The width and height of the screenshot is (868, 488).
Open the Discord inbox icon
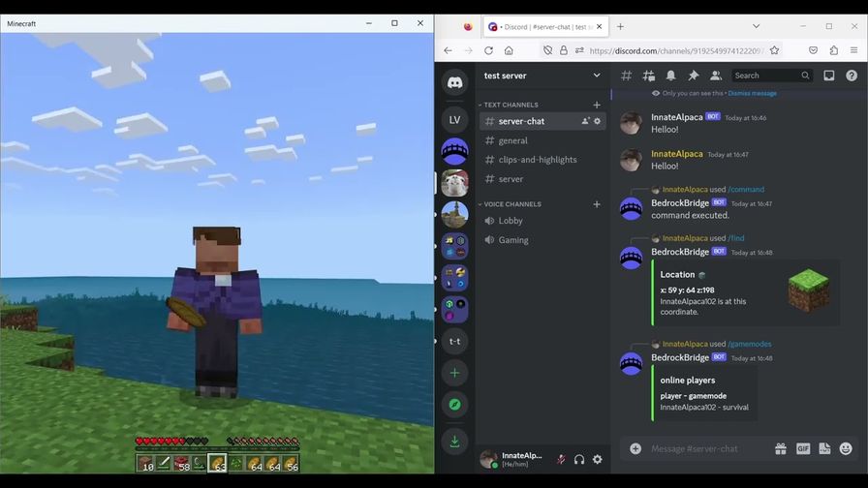[x=828, y=76]
